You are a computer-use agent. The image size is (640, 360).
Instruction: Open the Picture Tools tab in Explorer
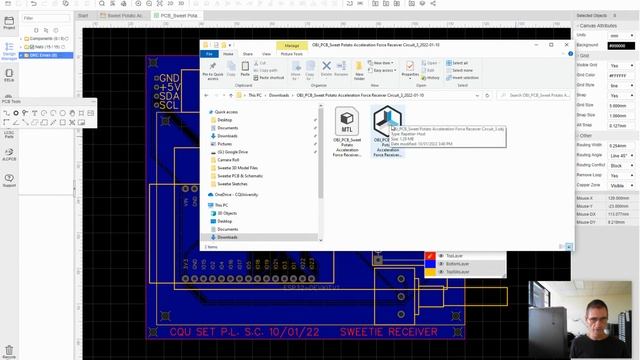(x=291, y=54)
